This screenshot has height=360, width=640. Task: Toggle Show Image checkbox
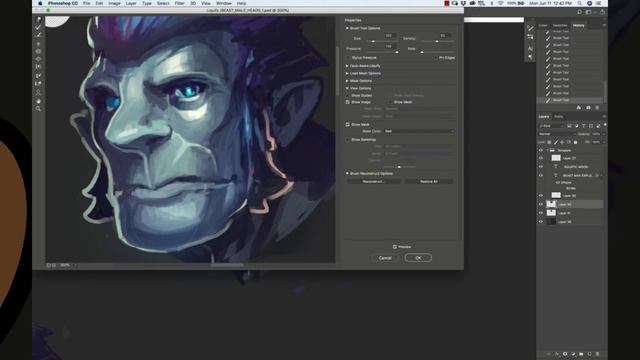tap(348, 102)
